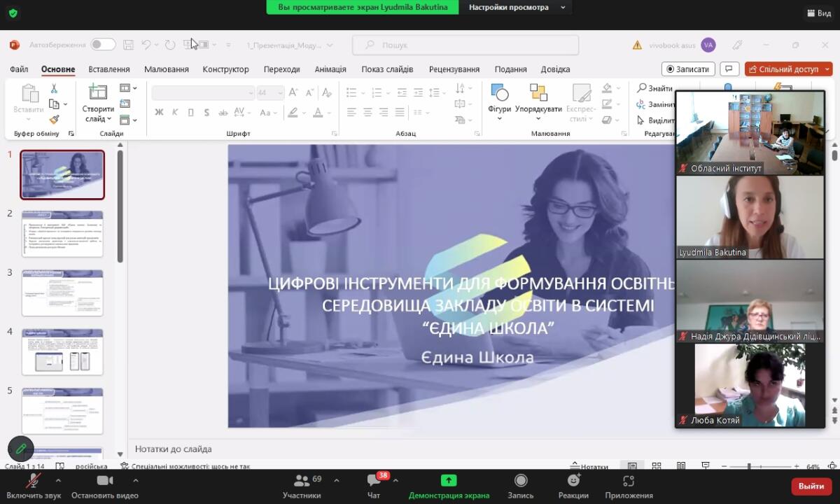Toggle left text alignment
Screen dimensions: 840x504
(351, 112)
